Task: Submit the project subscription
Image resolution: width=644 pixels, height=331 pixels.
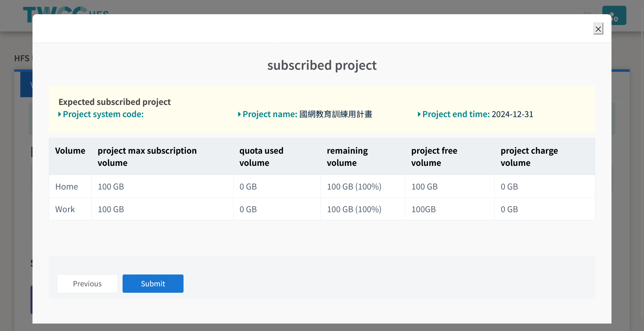Action: click(x=153, y=284)
